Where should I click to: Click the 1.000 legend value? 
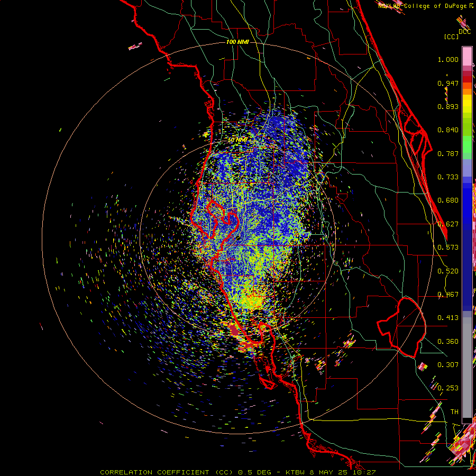tap(448, 59)
